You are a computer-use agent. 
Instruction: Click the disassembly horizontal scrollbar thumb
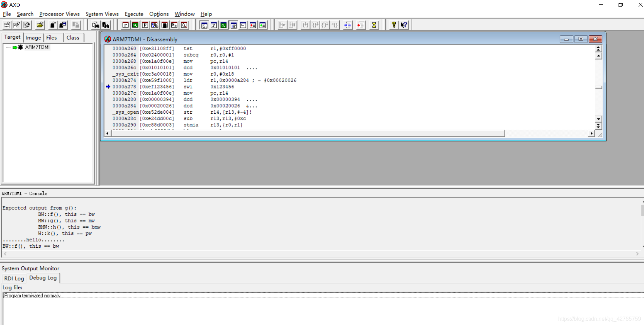(x=308, y=133)
